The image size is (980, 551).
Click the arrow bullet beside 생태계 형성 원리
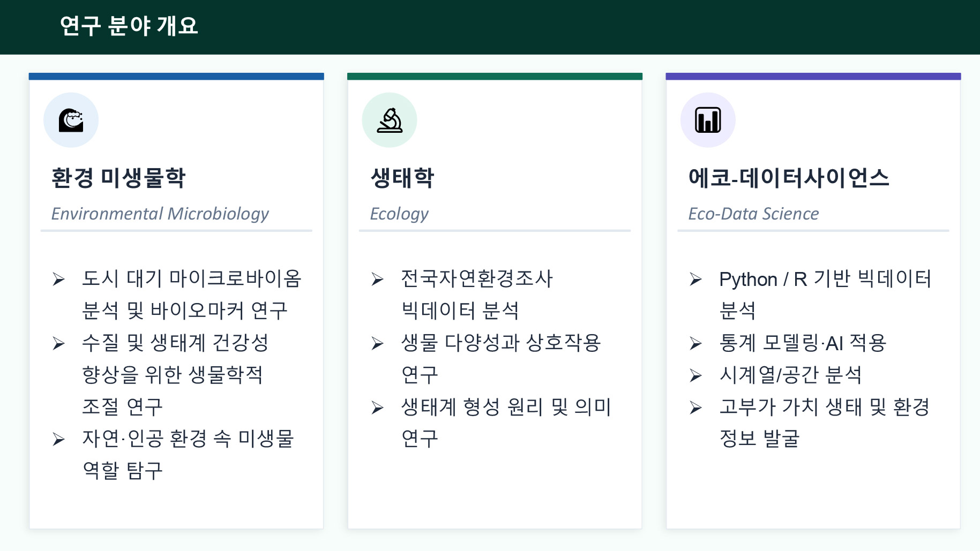[377, 408]
